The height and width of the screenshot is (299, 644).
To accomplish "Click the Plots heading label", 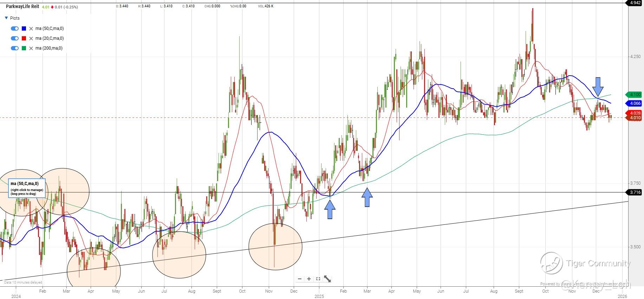I will (15, 18).
